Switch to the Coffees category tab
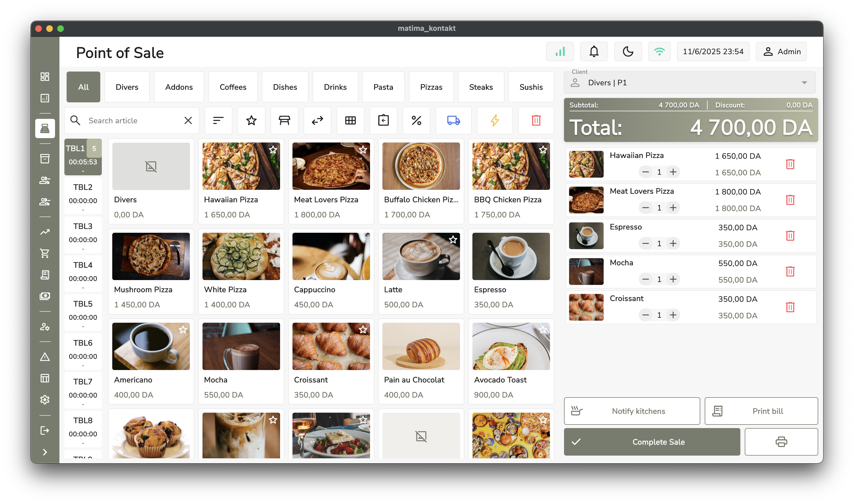 click(233, 87)
